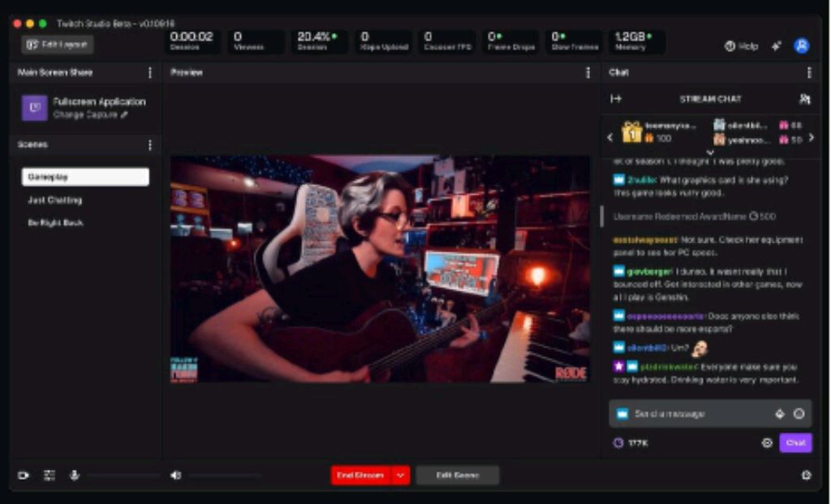Screen dimensions: 831x504
Task: Open Main Screen Share options menu
Action: (x=150, y=72)
